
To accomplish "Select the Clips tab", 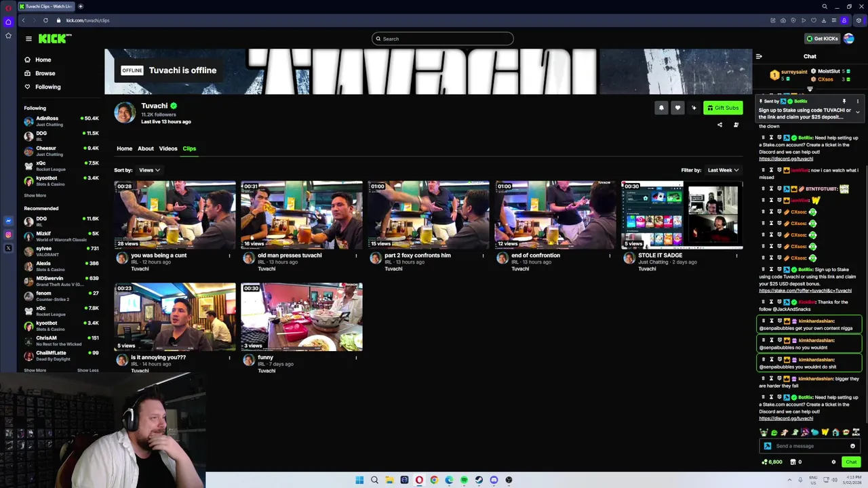I will click(x=189, y=148).
